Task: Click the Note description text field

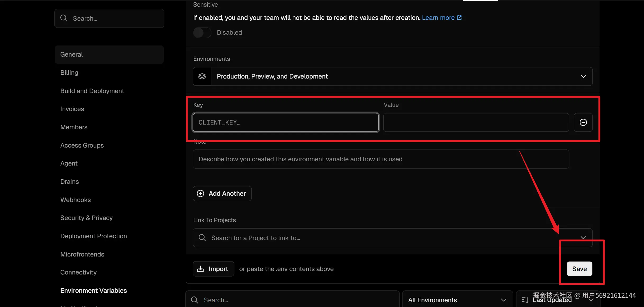Action: click(381, 159)
